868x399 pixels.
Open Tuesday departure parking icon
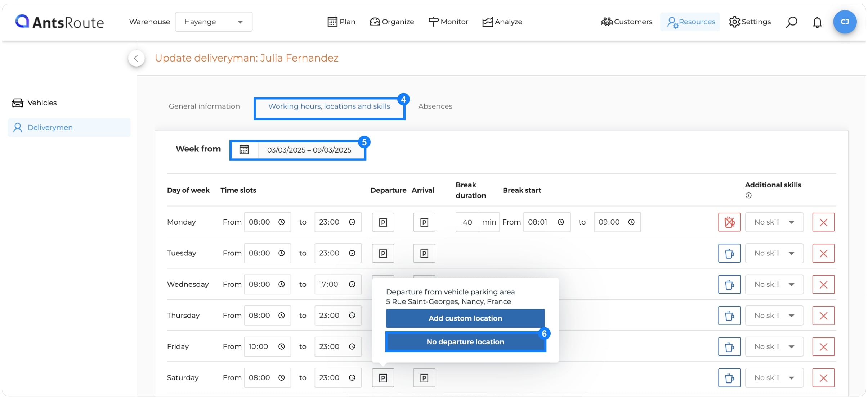click(x=383, y=254)
